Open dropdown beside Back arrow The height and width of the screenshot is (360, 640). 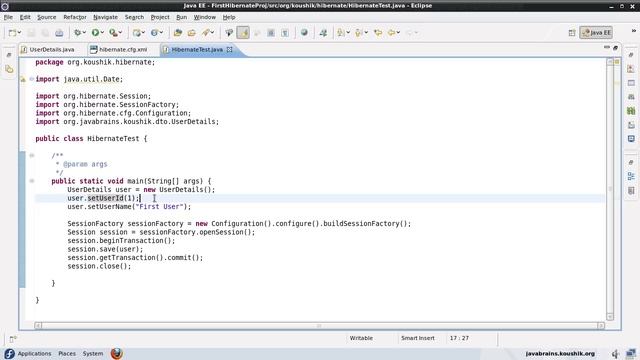coord(398,33)
